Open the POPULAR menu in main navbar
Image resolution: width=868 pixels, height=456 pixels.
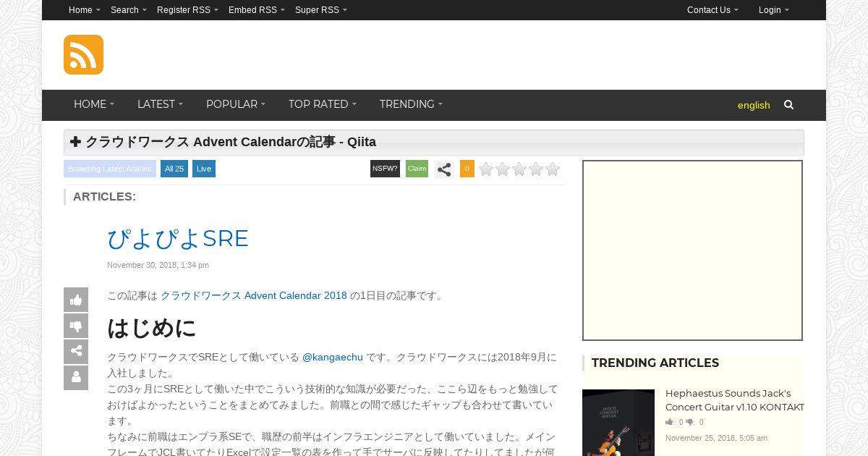[x=236, y=105]
